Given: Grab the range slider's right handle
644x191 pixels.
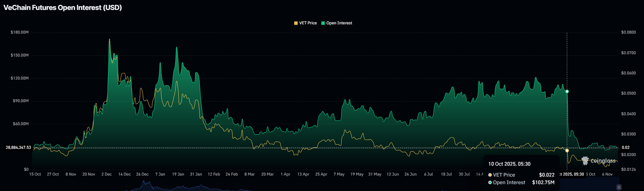Looking at the screenshot, I should 619,187.
